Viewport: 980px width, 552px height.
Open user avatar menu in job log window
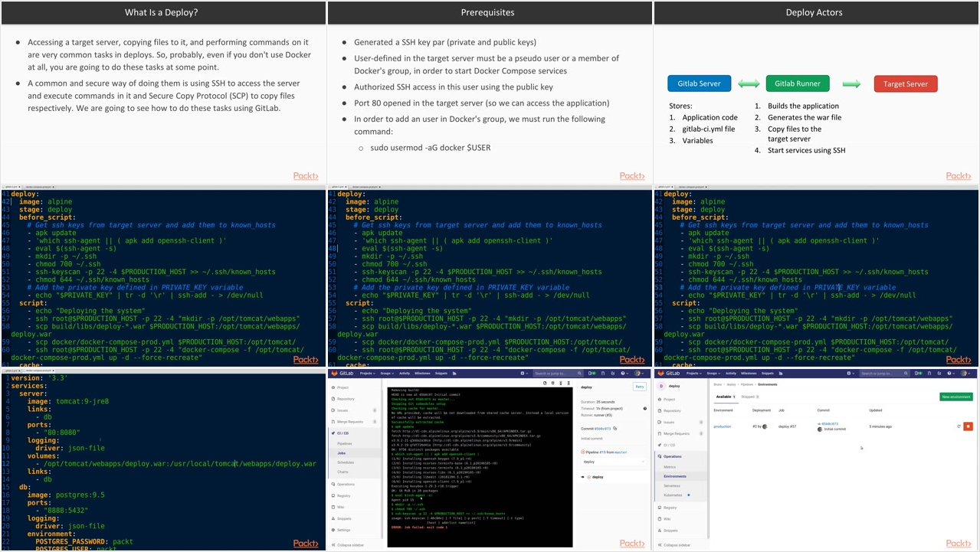point(639,373)
